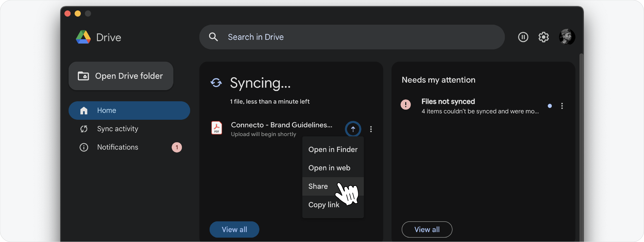
Task: Open the three-dot menu for Connecto file
Action: [x=371, y=129]
